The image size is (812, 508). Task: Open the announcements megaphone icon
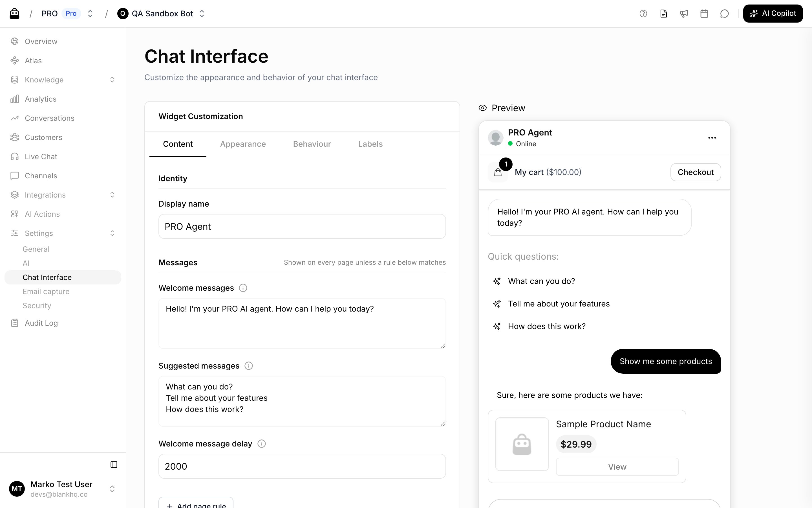(x=684, y=14)
